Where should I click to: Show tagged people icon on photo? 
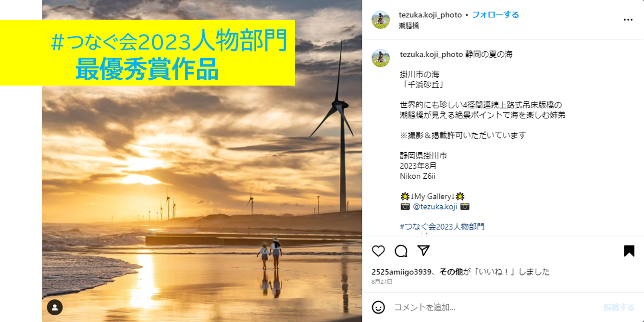pyautogui.click(x=55, y=308)
